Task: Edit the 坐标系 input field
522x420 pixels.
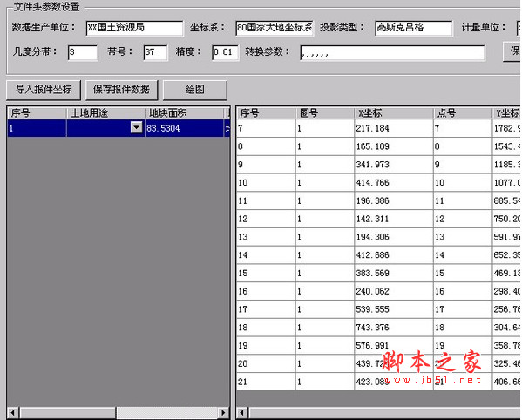Action: 275,28
